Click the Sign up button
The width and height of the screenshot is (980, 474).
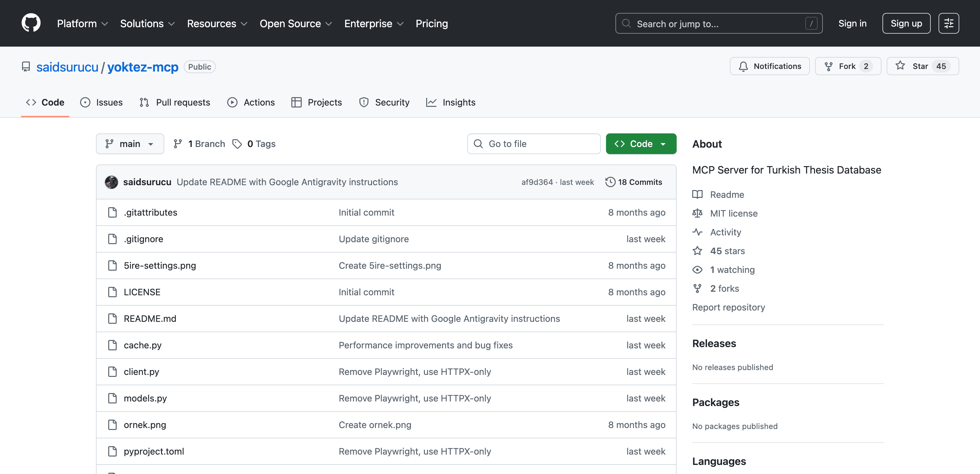pos(906,24)
